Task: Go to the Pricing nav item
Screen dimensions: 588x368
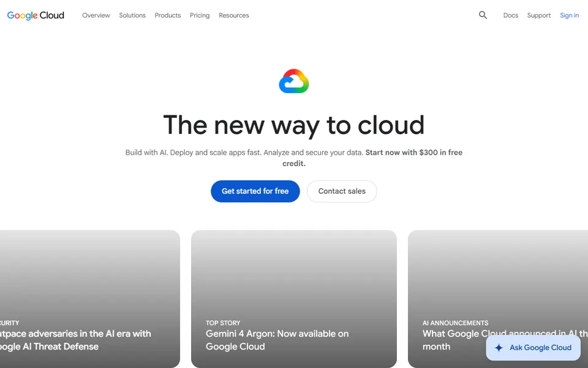Action: coord(200,15)
